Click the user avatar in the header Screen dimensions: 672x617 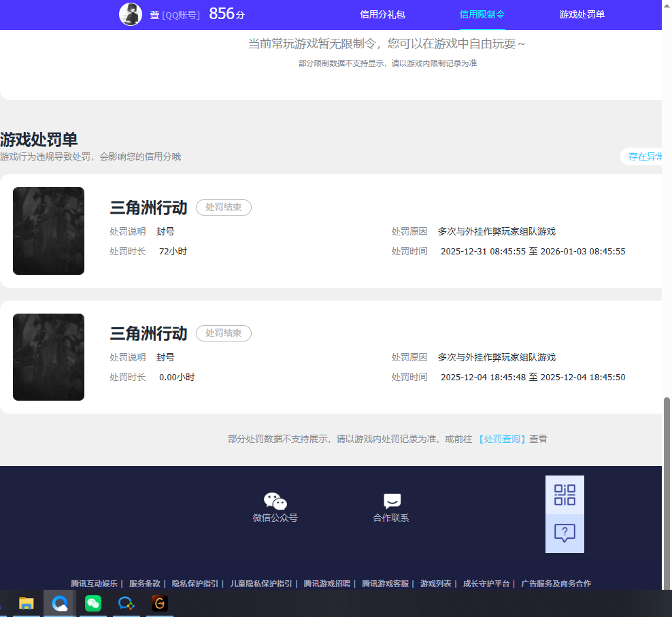[131, 14]
